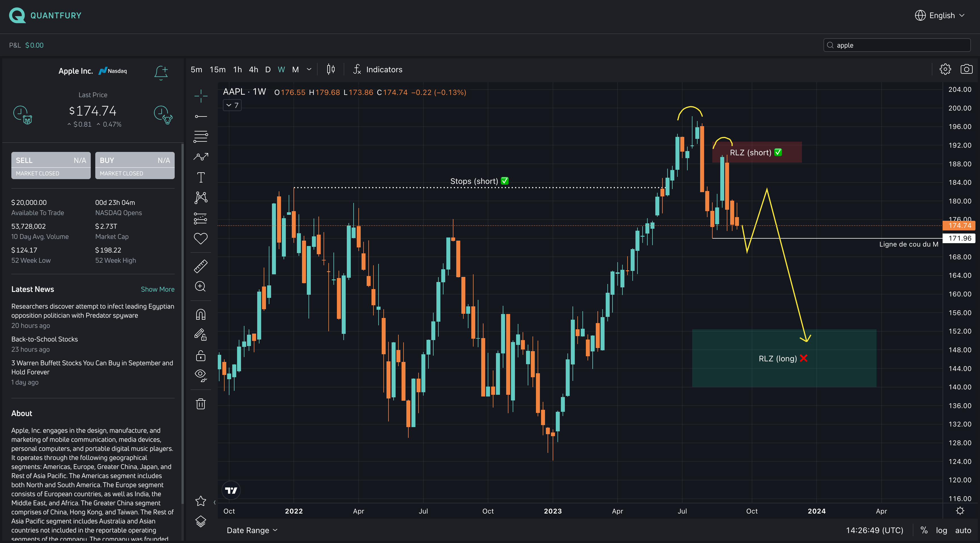
Task: Select the trend line drawing tool
Action: tap(200, 116)
